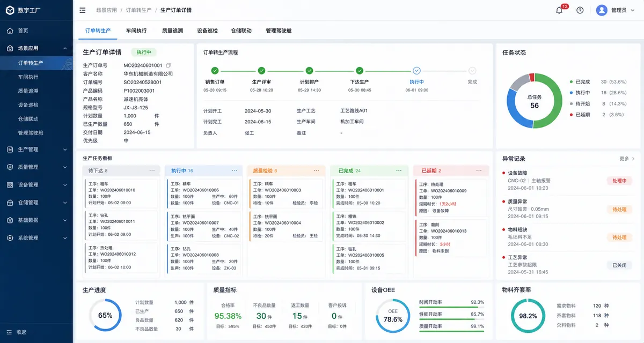The image size is (644, 343).
Task: Click the 场景应用 sidebar icon
Action: (10, 48)
